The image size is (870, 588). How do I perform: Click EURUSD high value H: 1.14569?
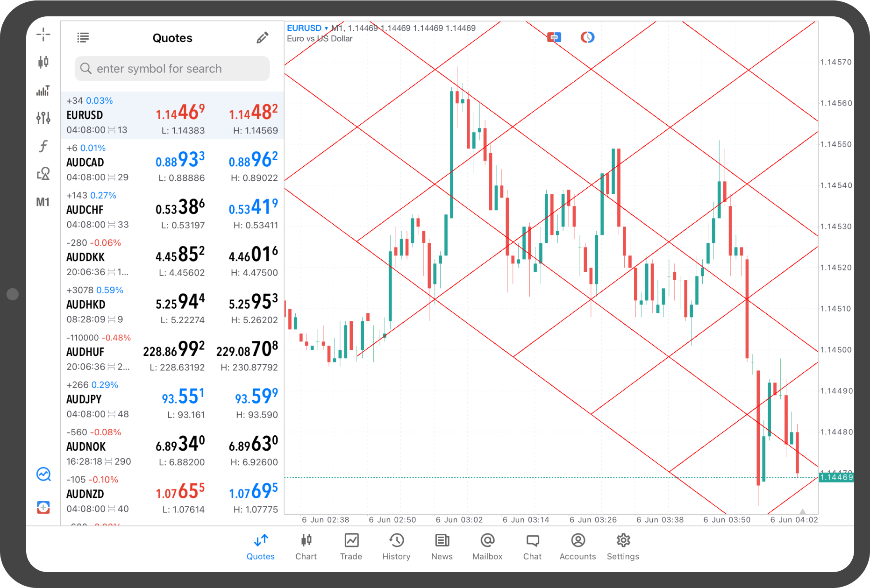point(256,131)
